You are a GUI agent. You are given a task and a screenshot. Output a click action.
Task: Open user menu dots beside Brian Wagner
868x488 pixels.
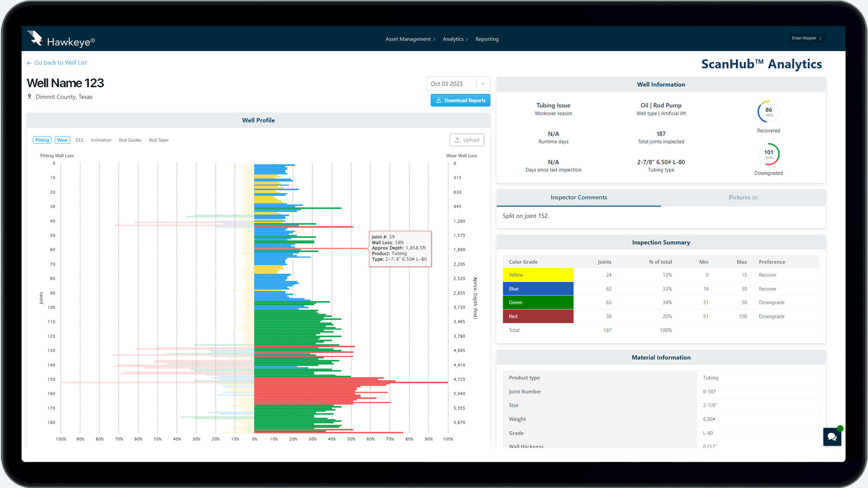coord(820,38)
